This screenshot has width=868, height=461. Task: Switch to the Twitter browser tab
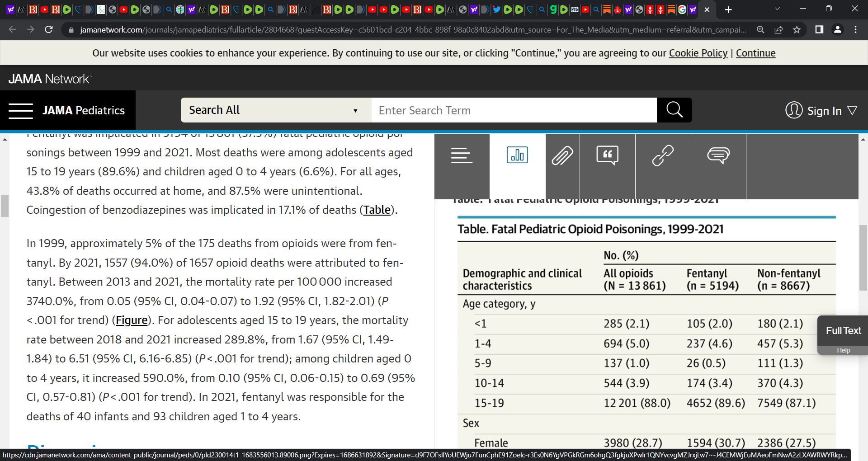496,9
